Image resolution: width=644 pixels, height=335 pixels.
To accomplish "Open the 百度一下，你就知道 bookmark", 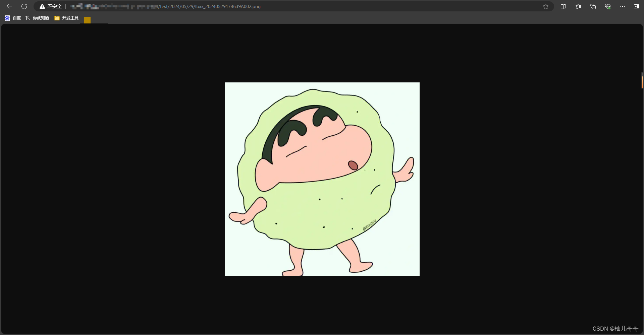I will [x=27, y=18].
